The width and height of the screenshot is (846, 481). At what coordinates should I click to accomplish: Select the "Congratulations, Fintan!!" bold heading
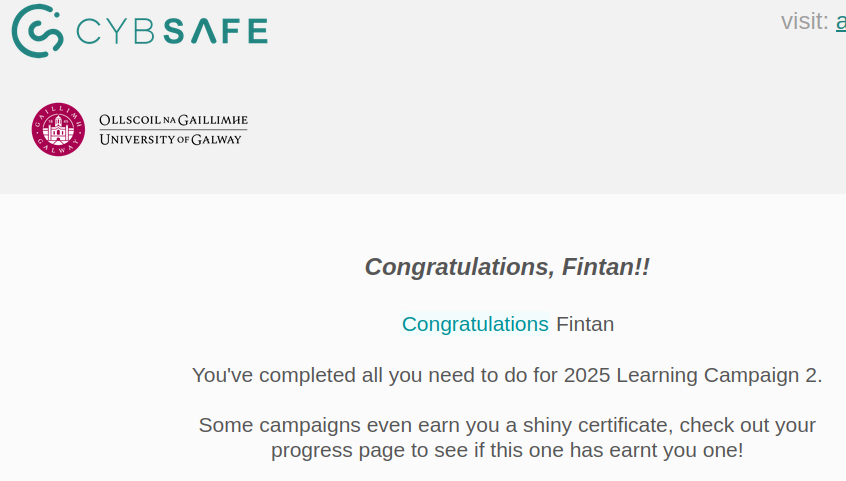(x=507, y=267)
